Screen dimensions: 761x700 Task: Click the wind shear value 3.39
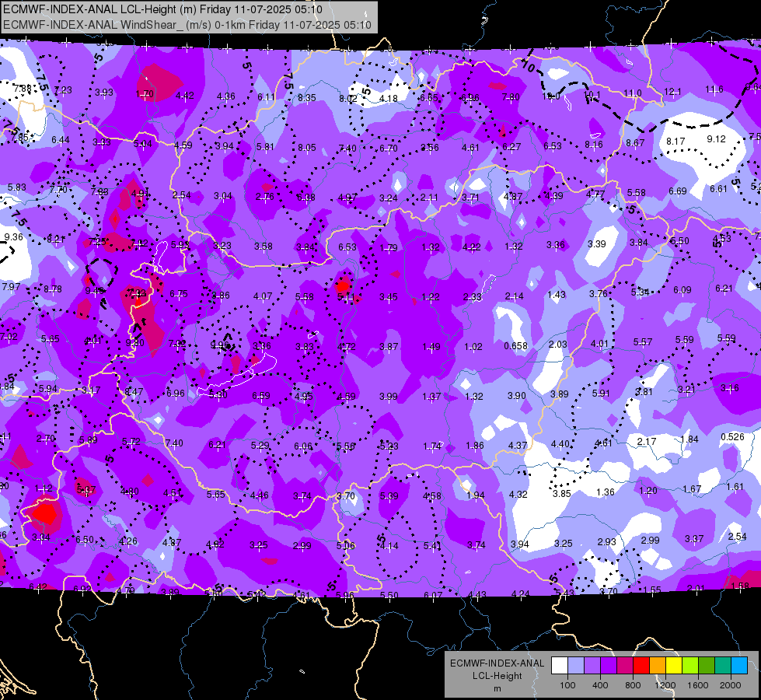tap(596, 244)
